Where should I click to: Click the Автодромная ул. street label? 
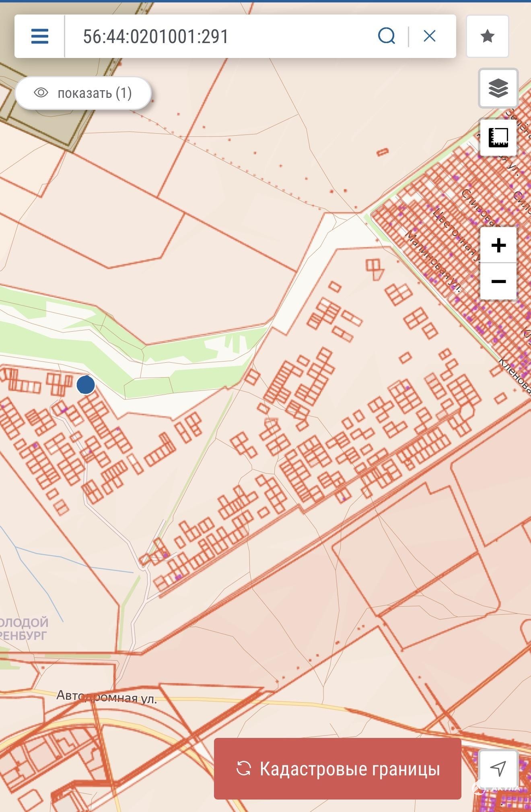coord(107,696)
